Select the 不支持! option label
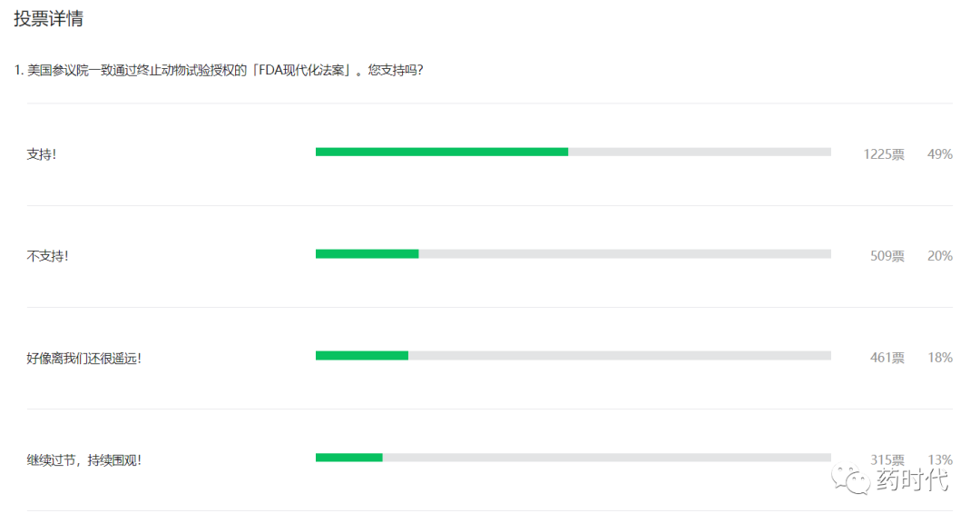Viewport: 980px width, 523px height. click(x=47, y=256)
